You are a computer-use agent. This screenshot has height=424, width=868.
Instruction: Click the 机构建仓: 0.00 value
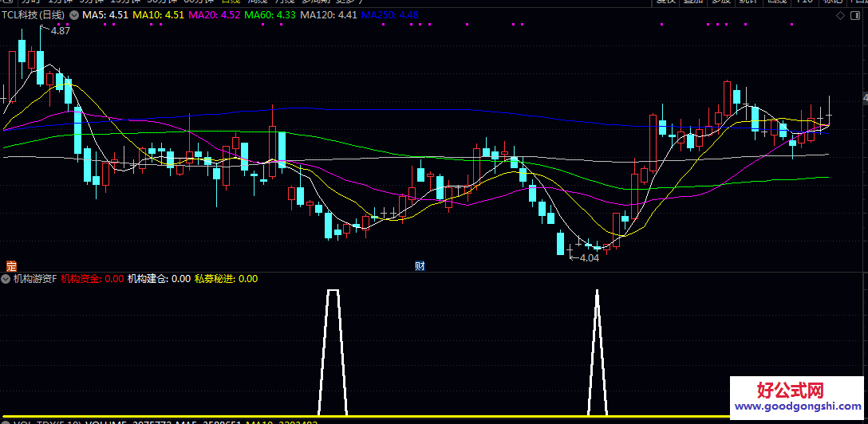point(159,279)
